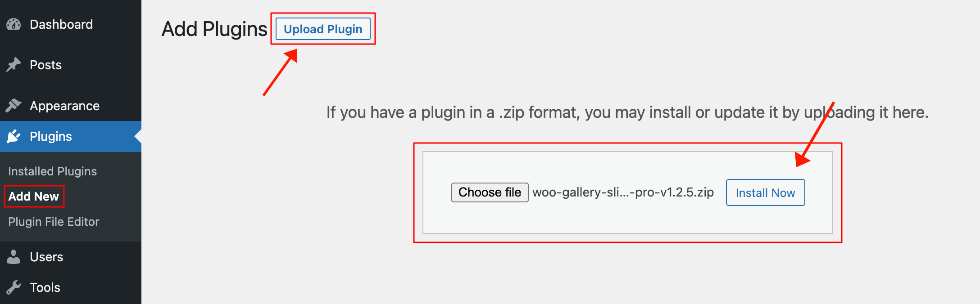The width and height of the screenshot is (980, 304).
Task: Open the Appearance menu label
Action: [x=64, y=106]
